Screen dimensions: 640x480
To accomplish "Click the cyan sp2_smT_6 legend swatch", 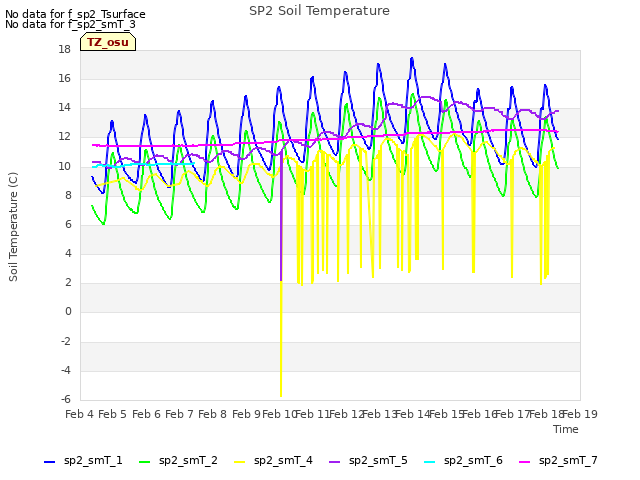I will click(429, 462).
